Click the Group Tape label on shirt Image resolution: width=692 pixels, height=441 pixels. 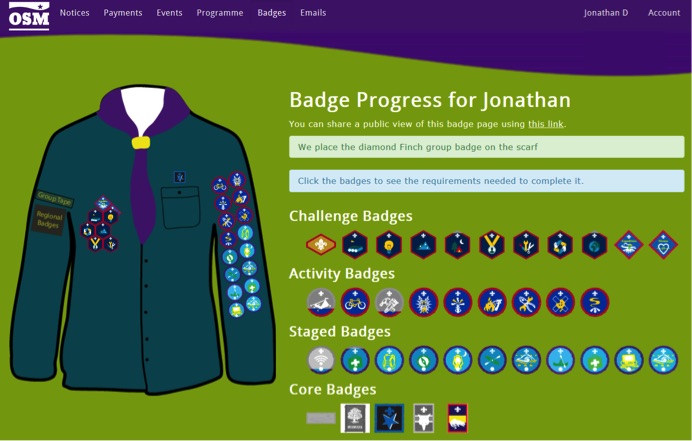click(x=54, y=198)
